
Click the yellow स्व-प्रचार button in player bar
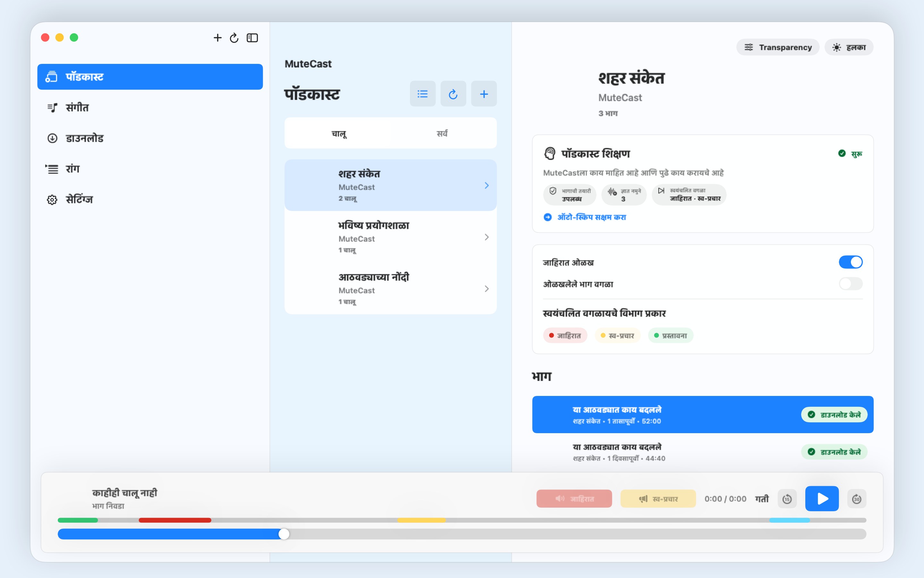click(x=658, y=498)
